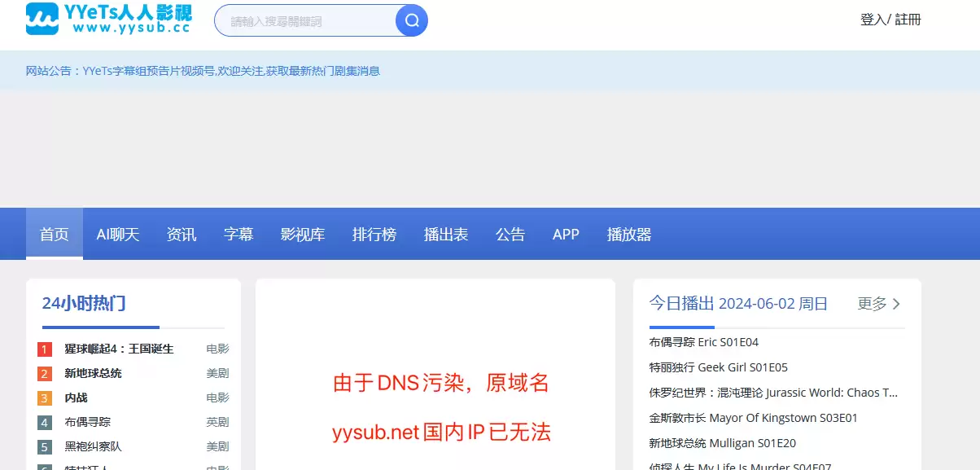Click the yellow rank 3 badge
Viewport: 980px width, 470px height.
tap(45, 398)
